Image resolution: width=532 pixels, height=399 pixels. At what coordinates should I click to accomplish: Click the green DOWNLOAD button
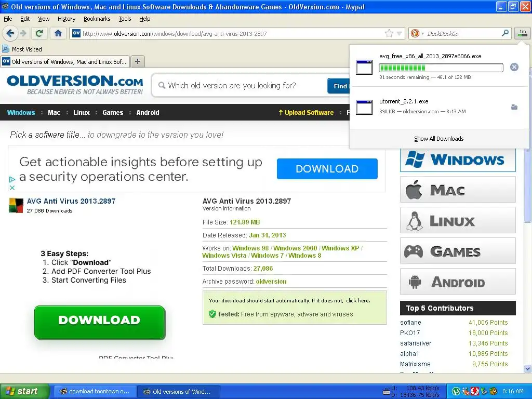coord(100,322)
